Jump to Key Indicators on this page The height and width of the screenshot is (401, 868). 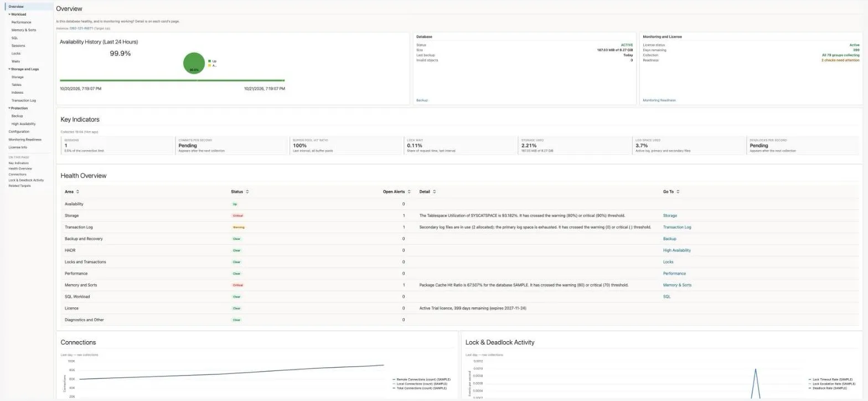(x=19, y=163)
